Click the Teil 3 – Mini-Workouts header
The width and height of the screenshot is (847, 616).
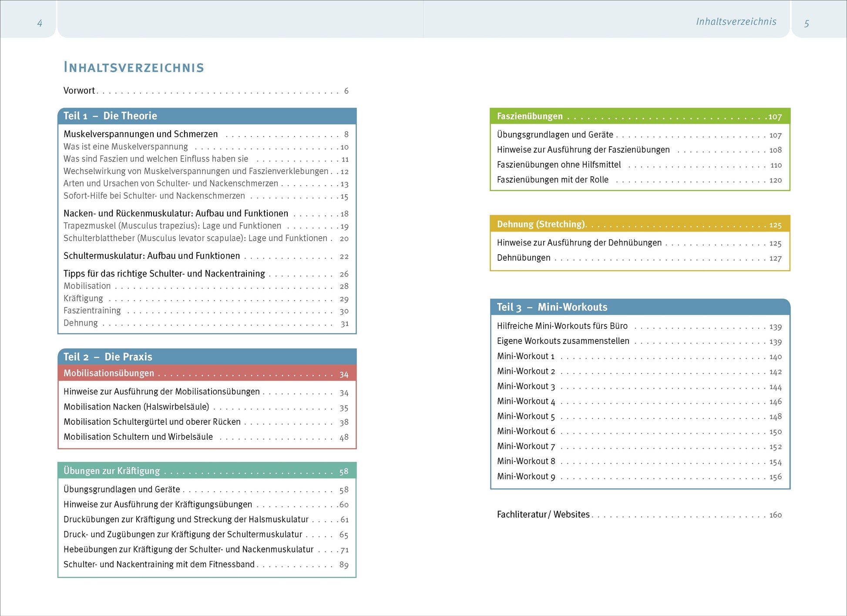(552, 307)
